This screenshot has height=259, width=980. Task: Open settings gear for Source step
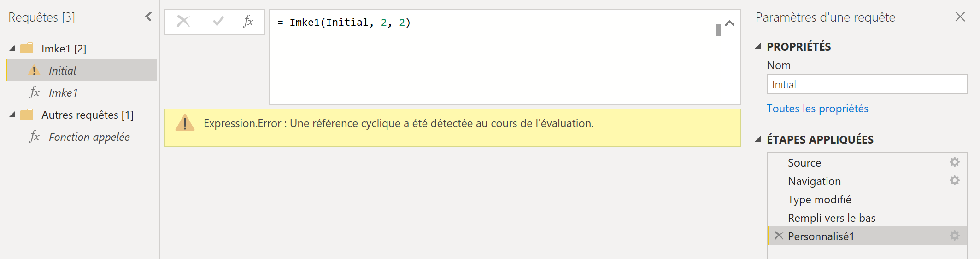pos(955,162)
